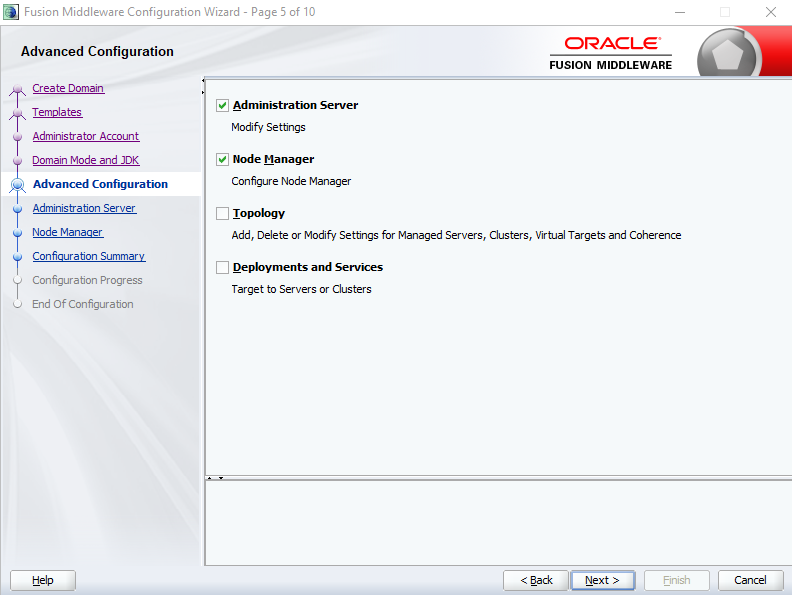Cancel the configuration wizard
This screenshot has height=595, width=792.
pos(751,580)
